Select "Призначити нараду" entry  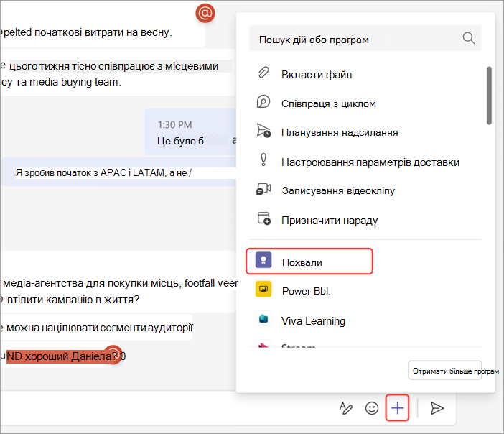point(330,221)
